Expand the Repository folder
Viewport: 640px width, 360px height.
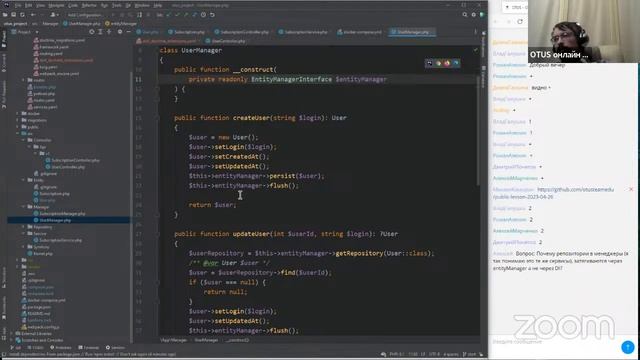click(23, 227)
